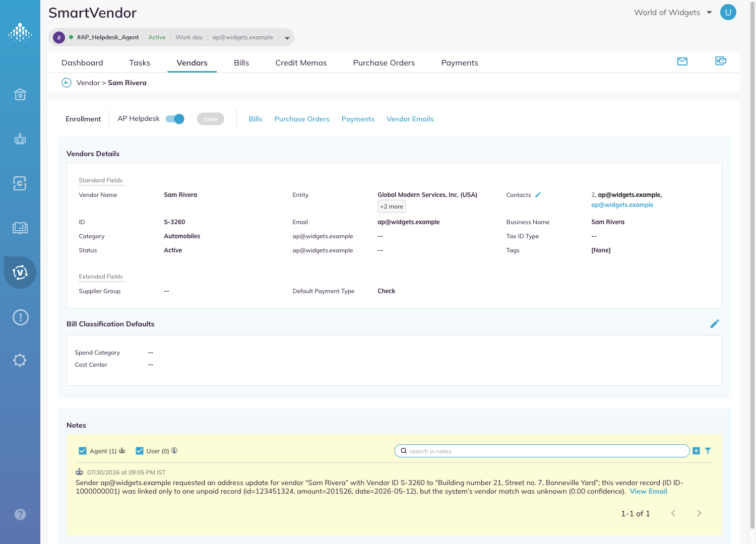Expand the +2 more entities chip
756x544 pixels.
coord(392,207)
